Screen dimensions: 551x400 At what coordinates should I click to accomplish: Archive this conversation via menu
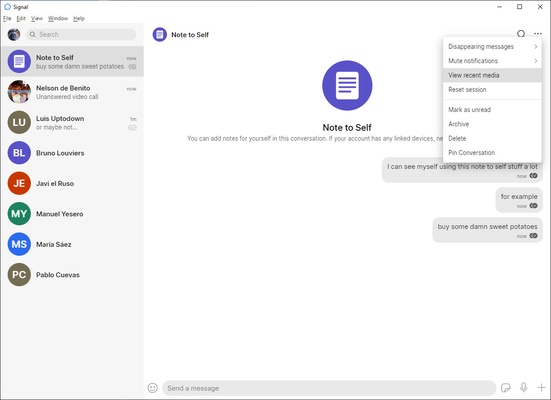pos(492,124)
